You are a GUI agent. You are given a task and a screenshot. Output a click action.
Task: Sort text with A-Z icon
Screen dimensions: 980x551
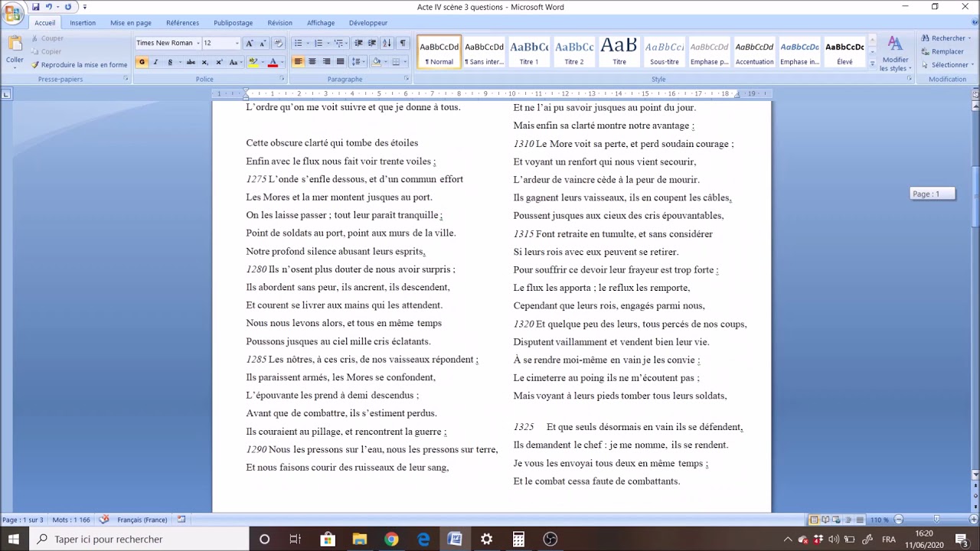click(387, 43)
